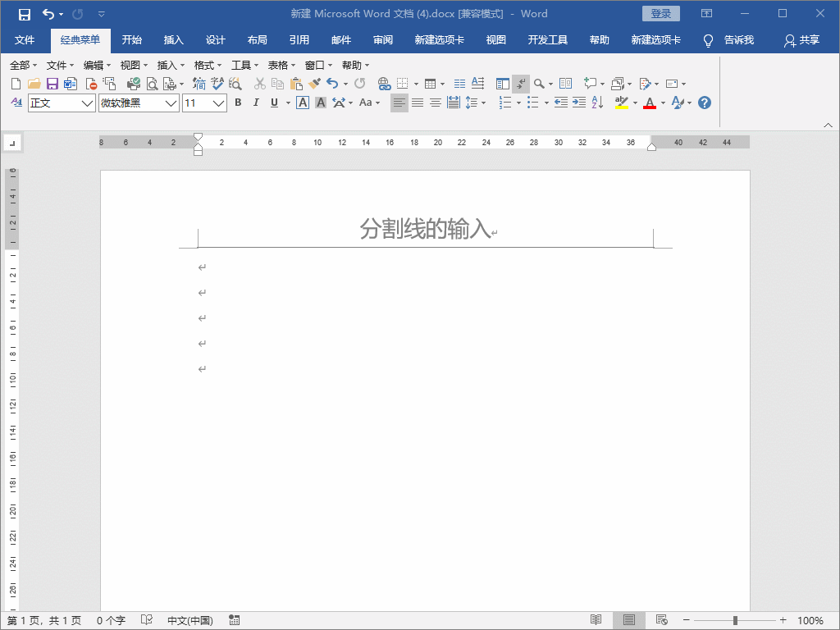Viewport: 840px width, 630px height.
Task: Set distributed alignment
Action: coord(453,103)
